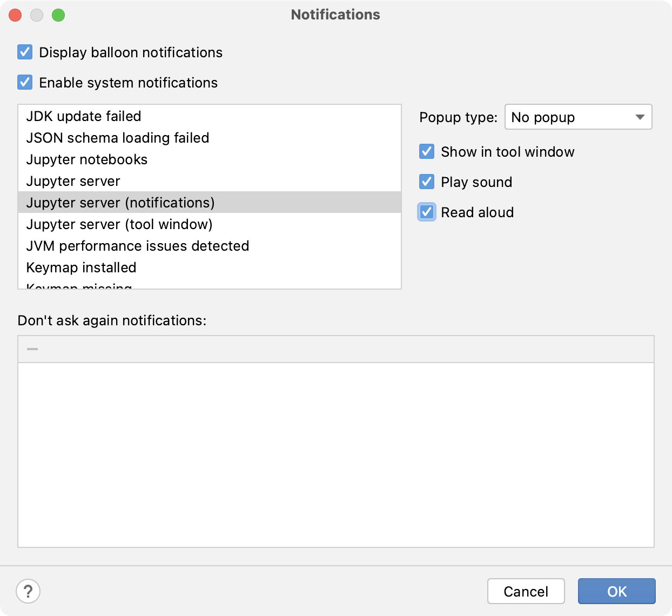The height and width of the screenshot is (616, 672).
Task: Select JDK update failed in the list
Action: 83,116
